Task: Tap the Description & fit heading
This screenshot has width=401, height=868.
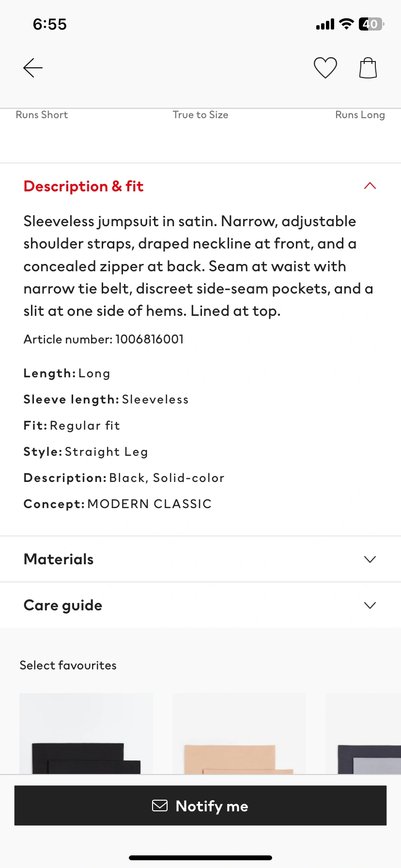Action: [x=83, y=186]
